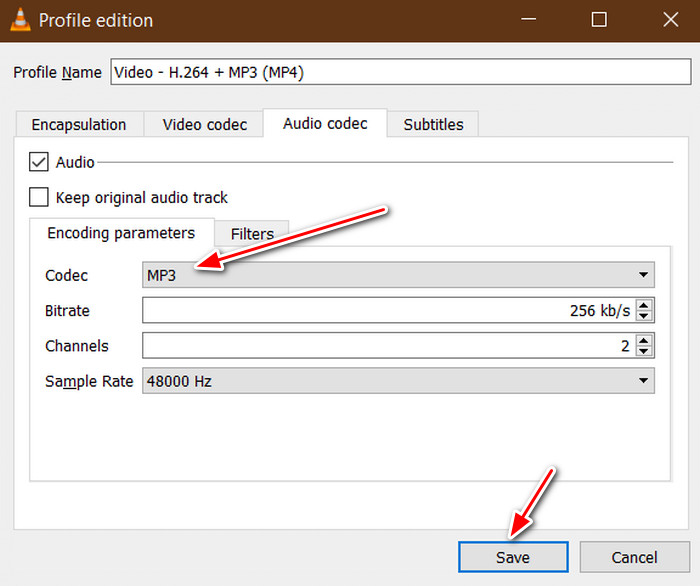This screenshot has width=700, height=586.
Task: Increase Channels with the up arrow
Action: pyautogui.click(x=644, y=340)
